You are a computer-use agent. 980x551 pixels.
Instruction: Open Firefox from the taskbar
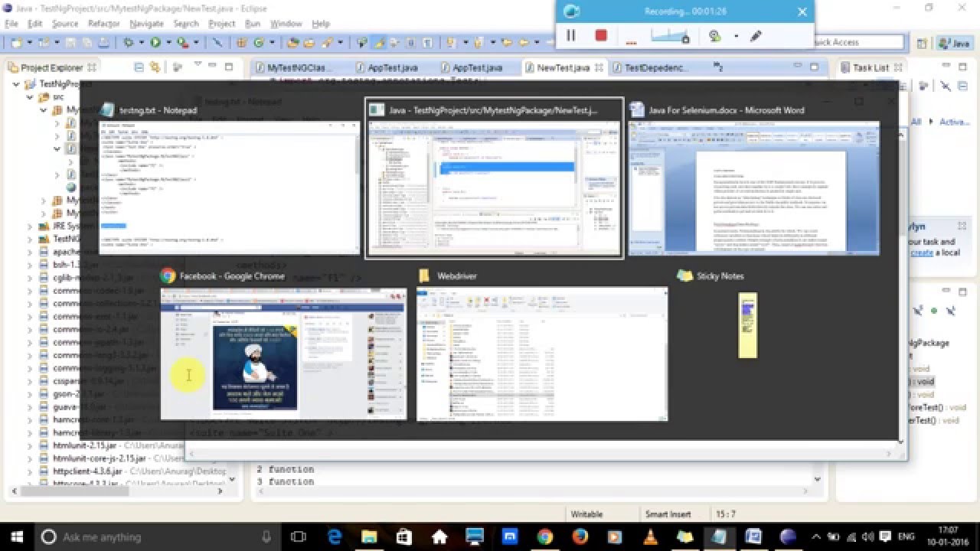point(580,536)
